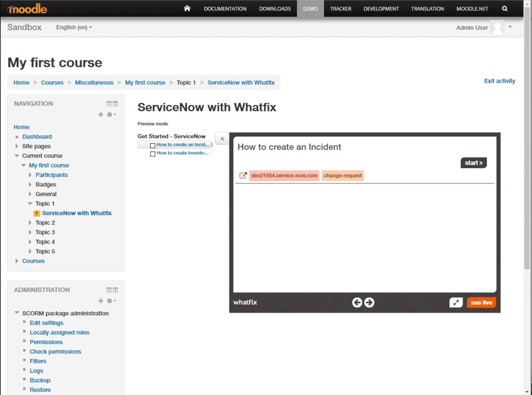Open the Downloads menu item
The width and height of the screenshot is (532, 395).
(x=275, y=9)
